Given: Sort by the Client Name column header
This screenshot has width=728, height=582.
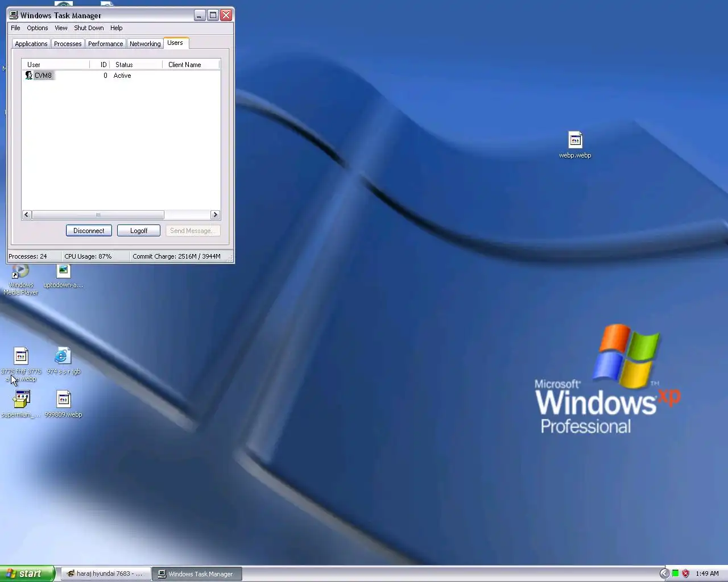Looking at the screenshot, I should [191, 65].
